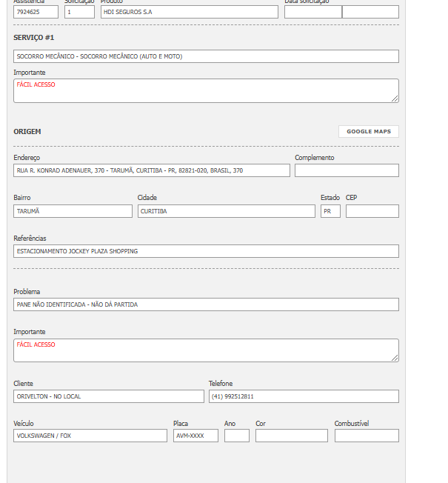Screen dimensions: 448x483
Task: Click the Estado field showing PR
Action: coord(330,211)
